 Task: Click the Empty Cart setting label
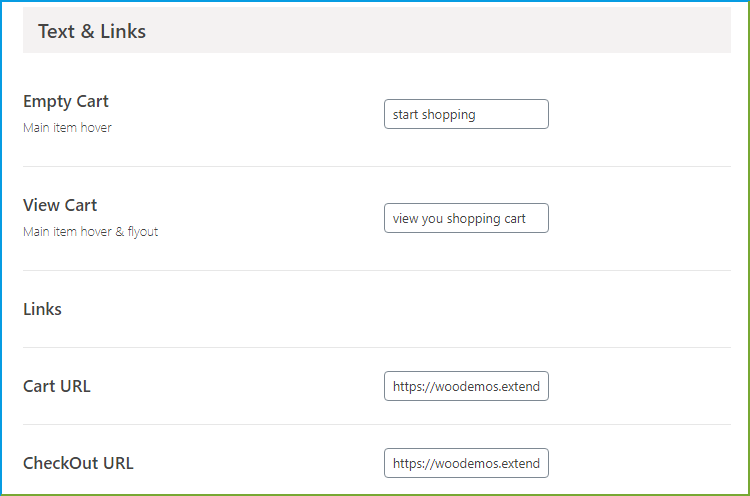(x=66, y=101)
